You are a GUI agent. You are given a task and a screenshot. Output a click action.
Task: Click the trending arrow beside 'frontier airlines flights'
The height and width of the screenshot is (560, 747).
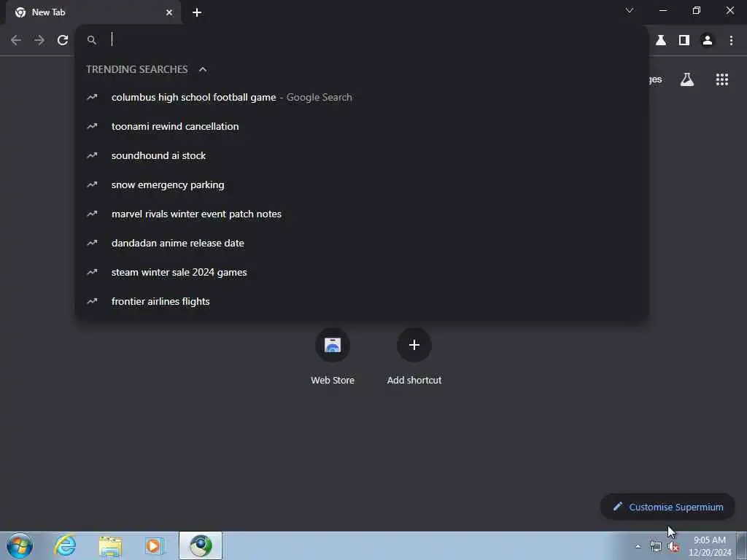coord(92,301)
